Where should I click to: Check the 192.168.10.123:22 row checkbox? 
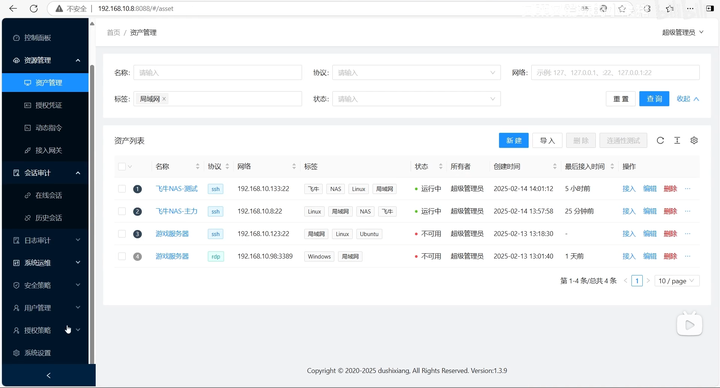(122, 234)
